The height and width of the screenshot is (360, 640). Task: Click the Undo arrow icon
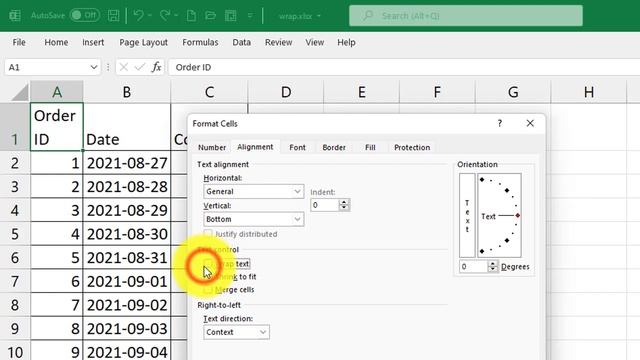click(x=139, y=16)
